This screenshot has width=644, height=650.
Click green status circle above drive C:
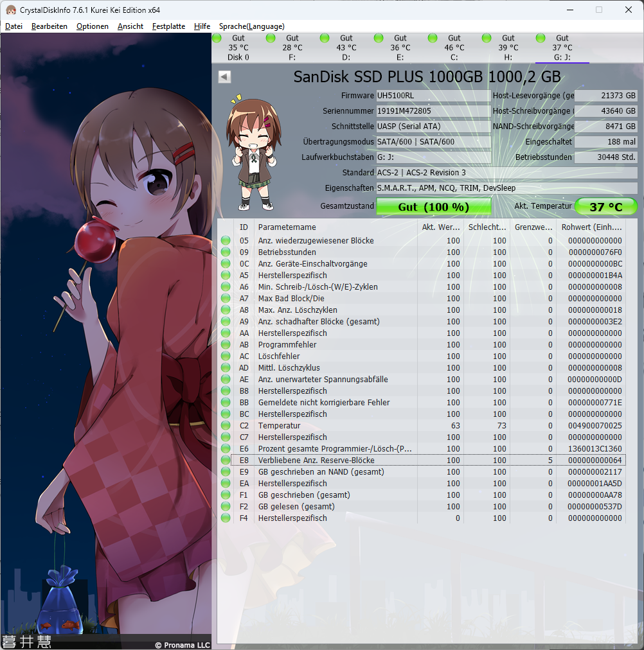pyautogui.click(x=433, y=38)
